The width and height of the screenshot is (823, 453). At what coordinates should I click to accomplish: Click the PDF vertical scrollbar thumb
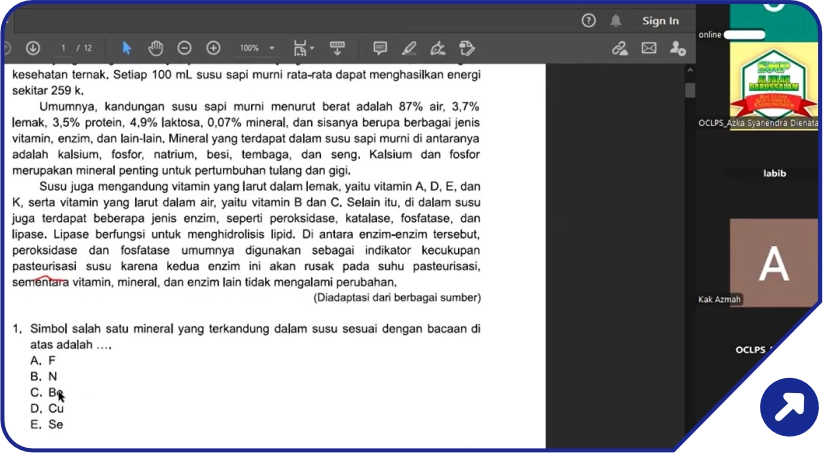point(690,90)
